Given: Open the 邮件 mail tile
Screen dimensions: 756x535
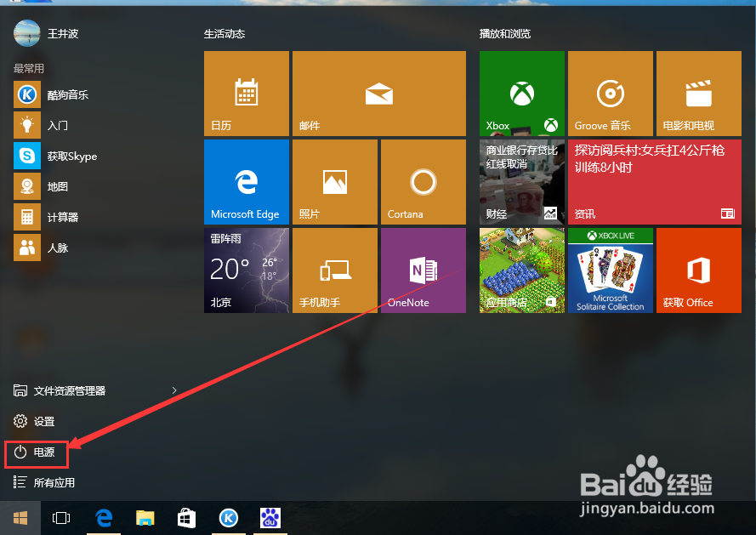Looking at the screenshot, I should coord(379,94).
